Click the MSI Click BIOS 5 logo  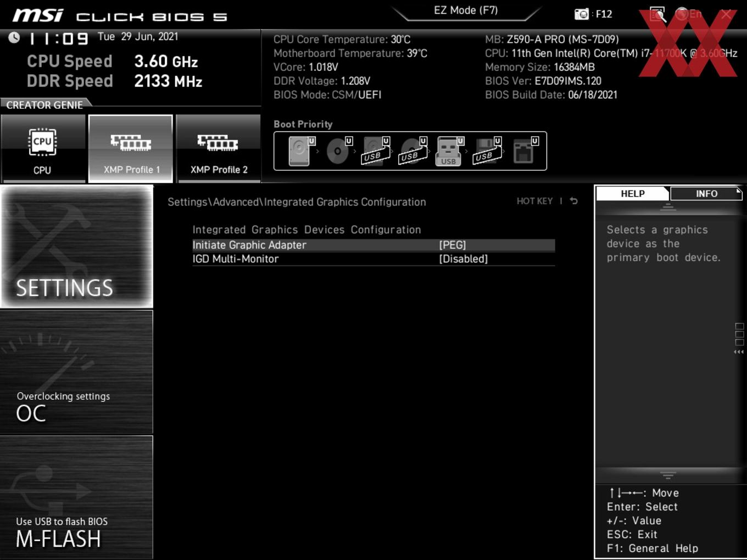(120, 15)
